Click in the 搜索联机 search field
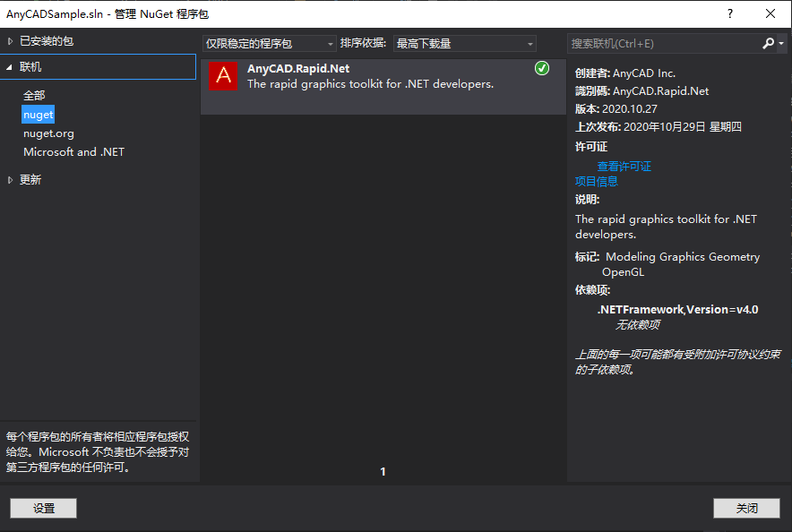The image size is (792, 532). [x=663, y=43]
